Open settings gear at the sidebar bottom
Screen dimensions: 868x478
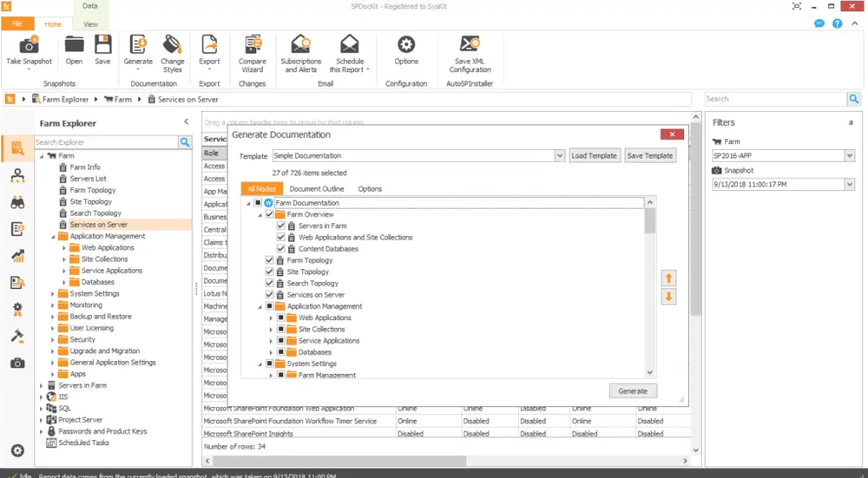17,450
